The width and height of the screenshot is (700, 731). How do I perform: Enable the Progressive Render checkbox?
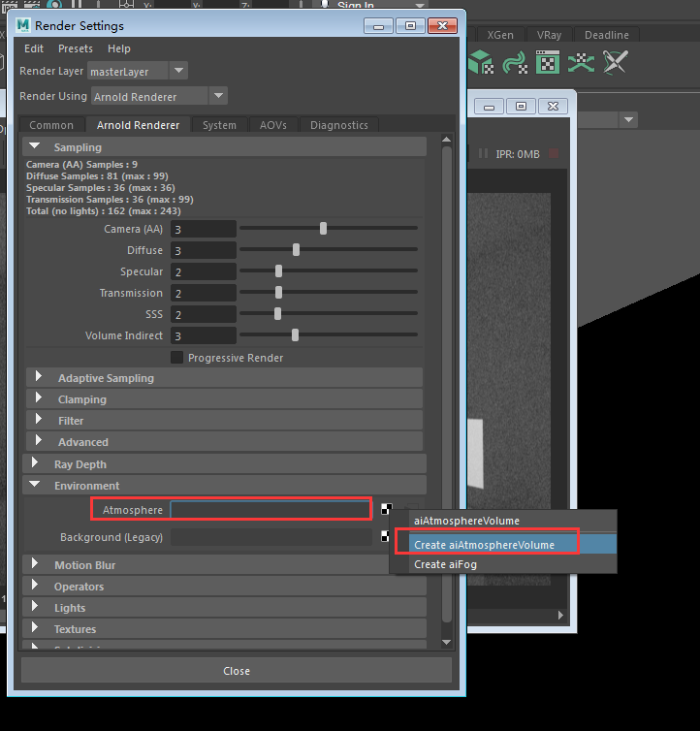176,358
